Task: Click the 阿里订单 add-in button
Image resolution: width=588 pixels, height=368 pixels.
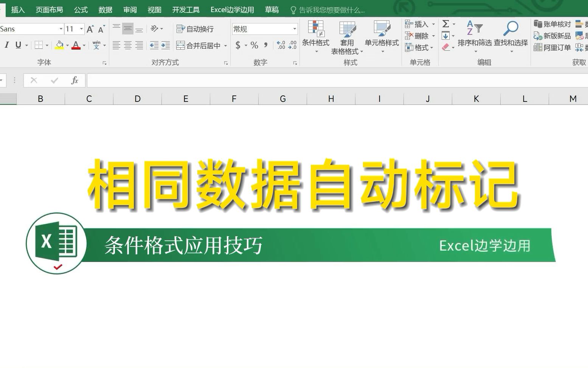Action: pos(552,48)
